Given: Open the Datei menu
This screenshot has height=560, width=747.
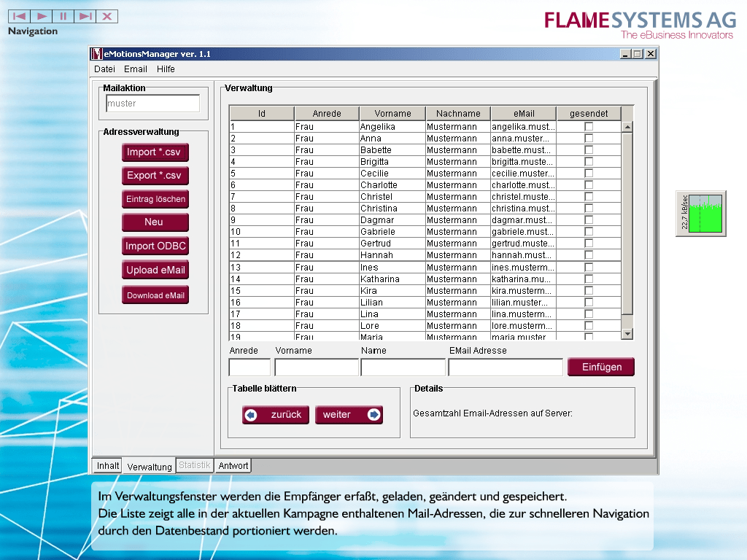Looking at the screenshot, I should pos(104,69).
